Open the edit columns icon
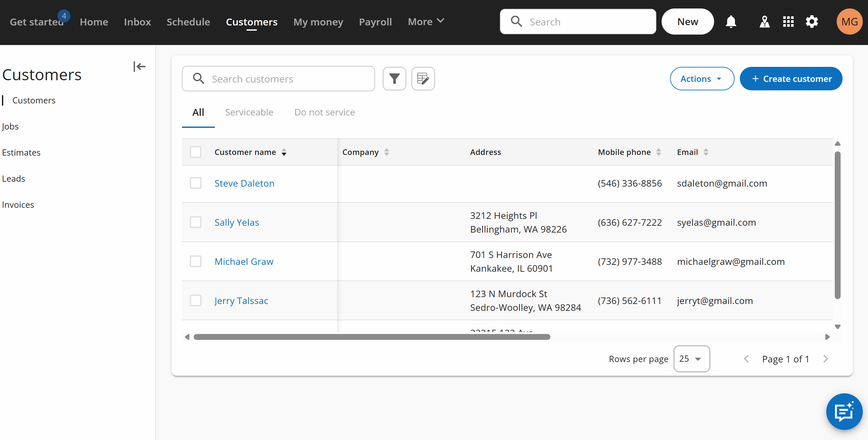This screenshot has height=440, width=868. click(423, 79)
